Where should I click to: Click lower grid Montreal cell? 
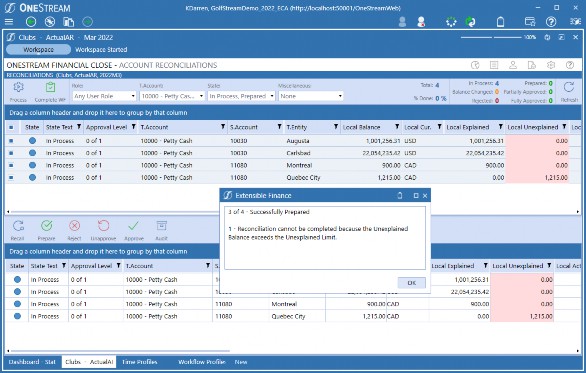tap(284, 304)
